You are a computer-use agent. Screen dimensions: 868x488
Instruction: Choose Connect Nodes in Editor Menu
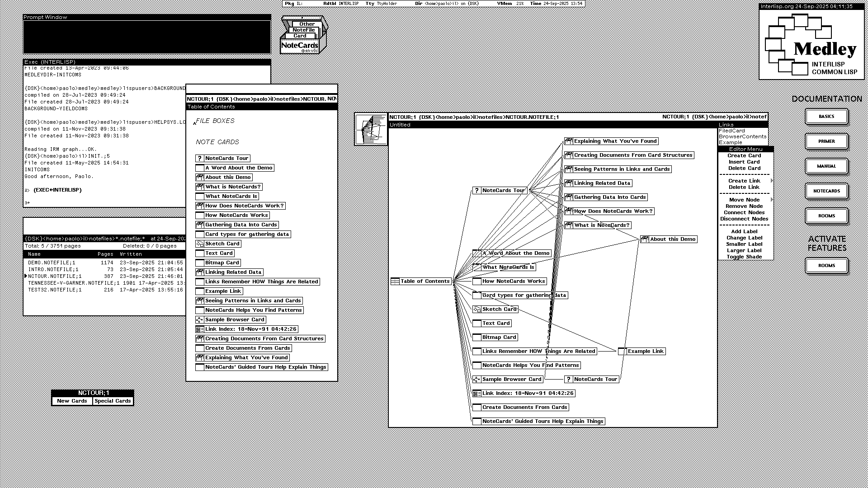tap(744, 212)
